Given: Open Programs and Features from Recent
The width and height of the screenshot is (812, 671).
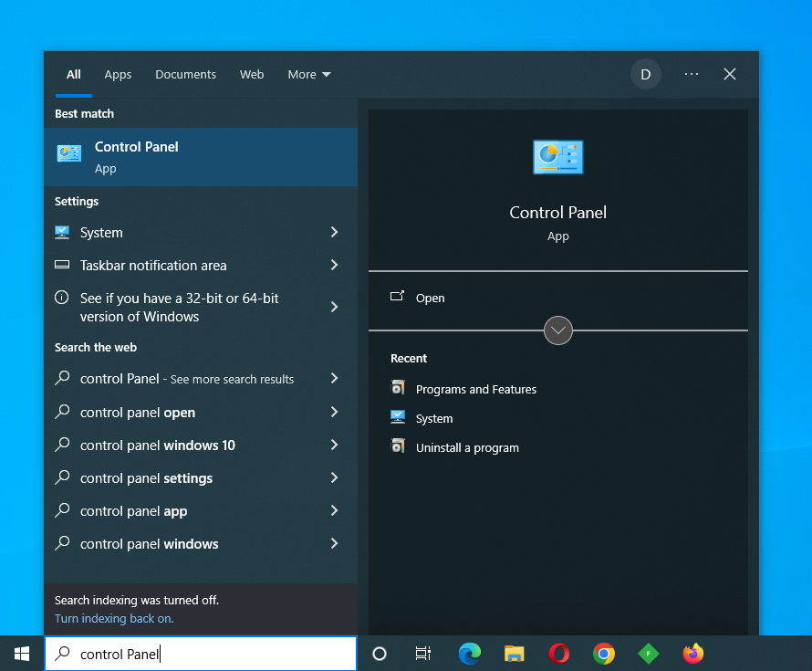Looking at the screenshot, I should tap(476, 389).
